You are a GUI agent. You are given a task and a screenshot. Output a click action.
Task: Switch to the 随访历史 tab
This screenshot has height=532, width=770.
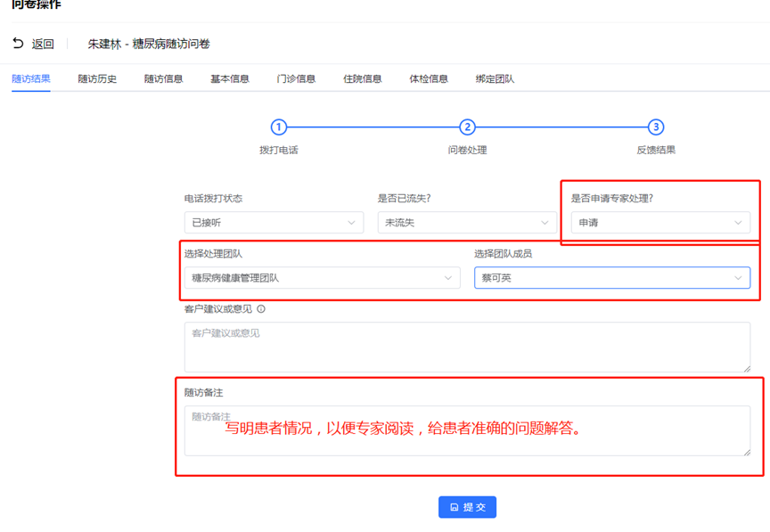click(97, 78)
